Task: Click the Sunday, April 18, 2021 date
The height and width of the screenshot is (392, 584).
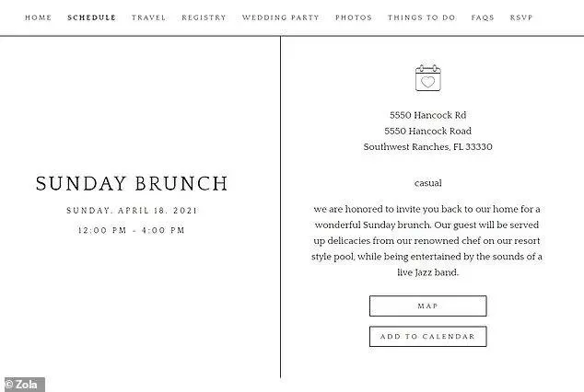Action: click(x=132, y=211)
